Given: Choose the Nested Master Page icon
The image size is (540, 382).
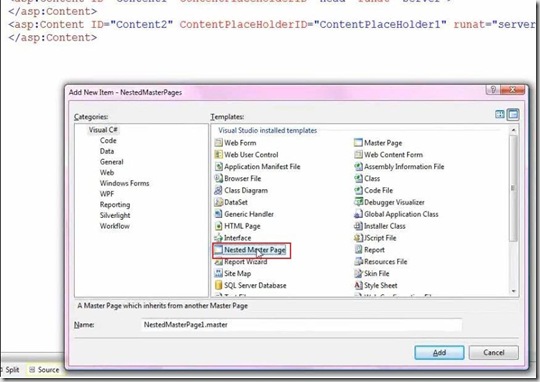Looking at the screenshot, I should pos(218,250).
